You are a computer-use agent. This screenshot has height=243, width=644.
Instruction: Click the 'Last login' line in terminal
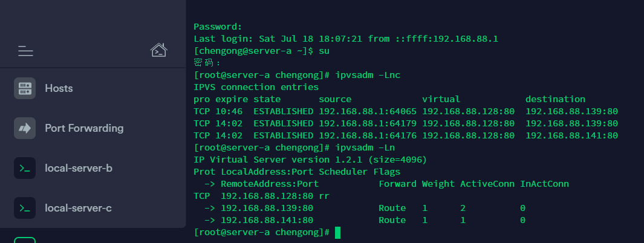tap(346, 39)
